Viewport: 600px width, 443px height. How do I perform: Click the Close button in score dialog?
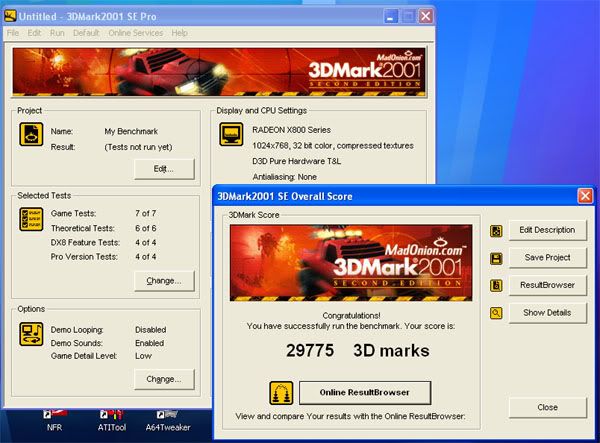click(548, 407)
